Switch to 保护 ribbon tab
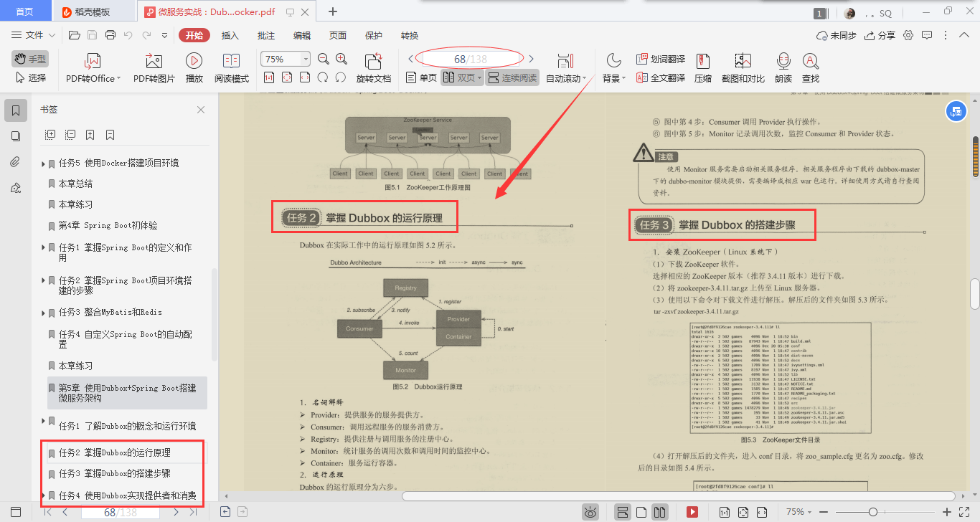This screenshot has height=522, width=980. [374, 35]
